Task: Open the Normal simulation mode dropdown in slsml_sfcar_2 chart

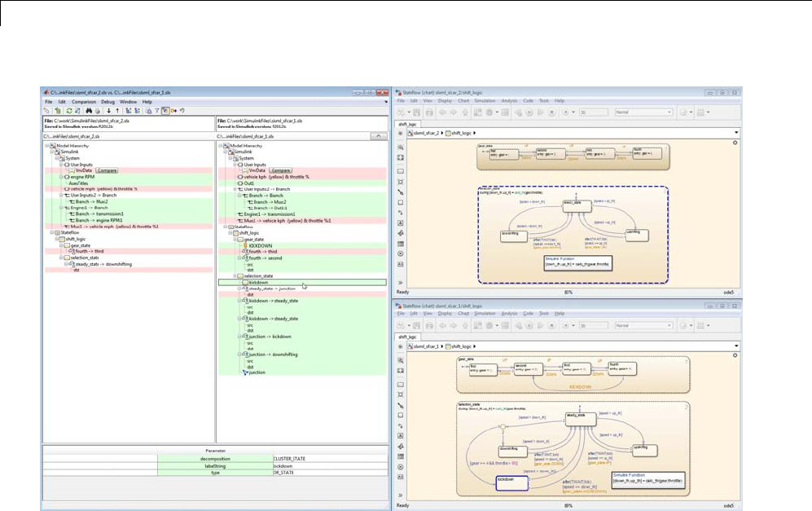Action: (643, 111)
